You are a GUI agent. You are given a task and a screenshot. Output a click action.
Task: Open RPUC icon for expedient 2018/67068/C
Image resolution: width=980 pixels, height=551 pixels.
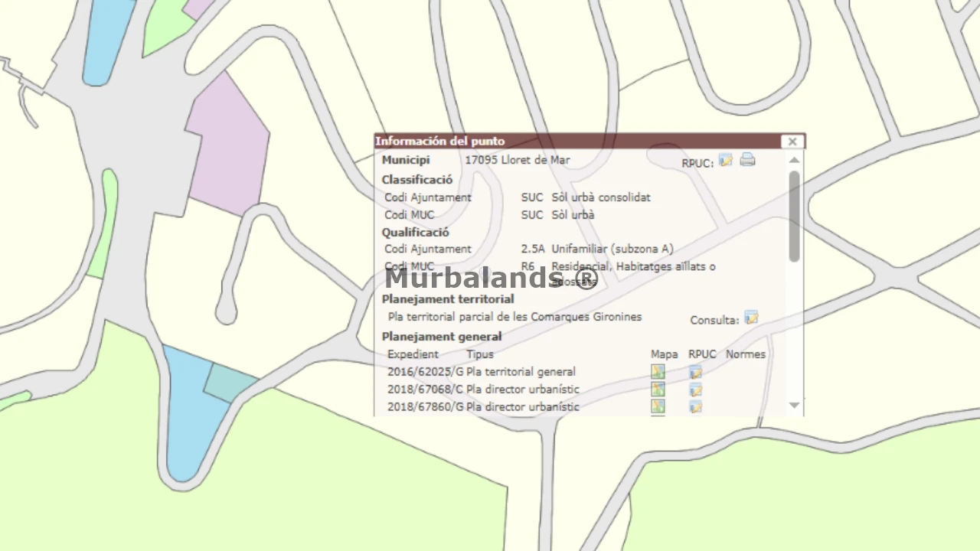pos(695,390)
